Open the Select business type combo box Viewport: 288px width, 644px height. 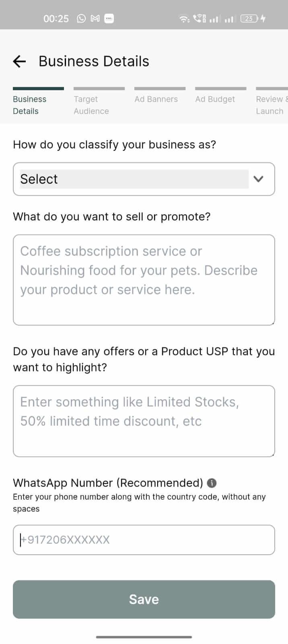[134, 179]
